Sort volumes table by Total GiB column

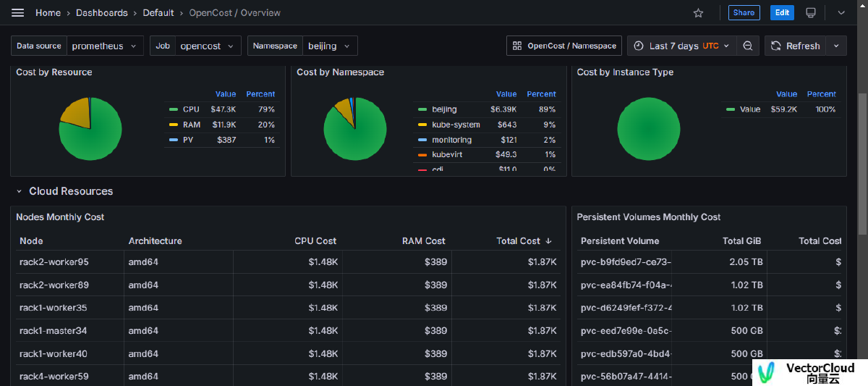click(x=741, y=241)
